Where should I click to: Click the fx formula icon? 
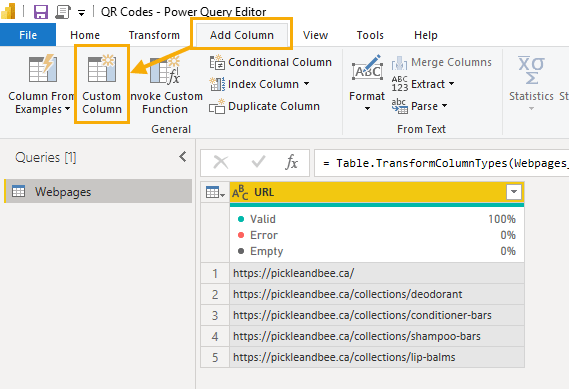click(x=292, y=162)
